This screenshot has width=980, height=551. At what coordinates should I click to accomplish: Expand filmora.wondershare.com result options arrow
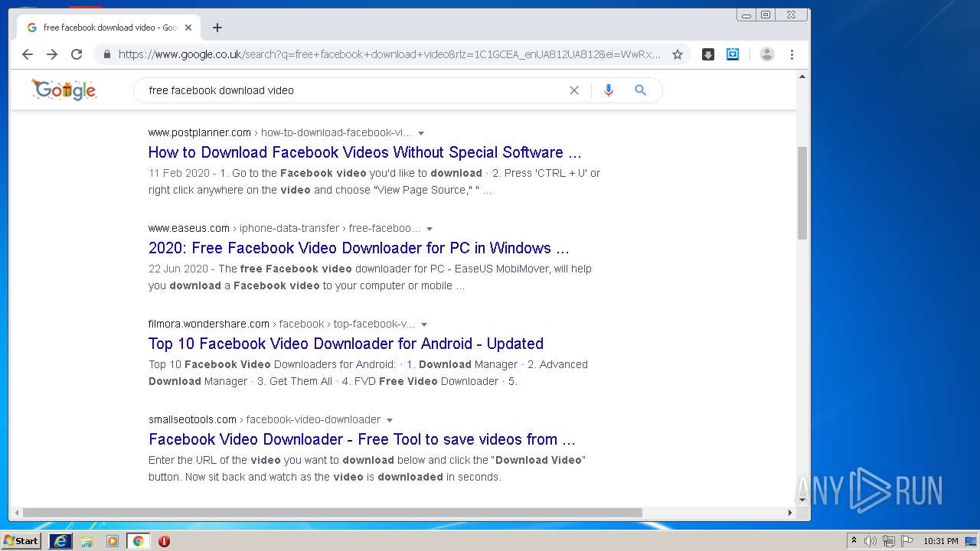pyautogui.click(x=424, y=324)
